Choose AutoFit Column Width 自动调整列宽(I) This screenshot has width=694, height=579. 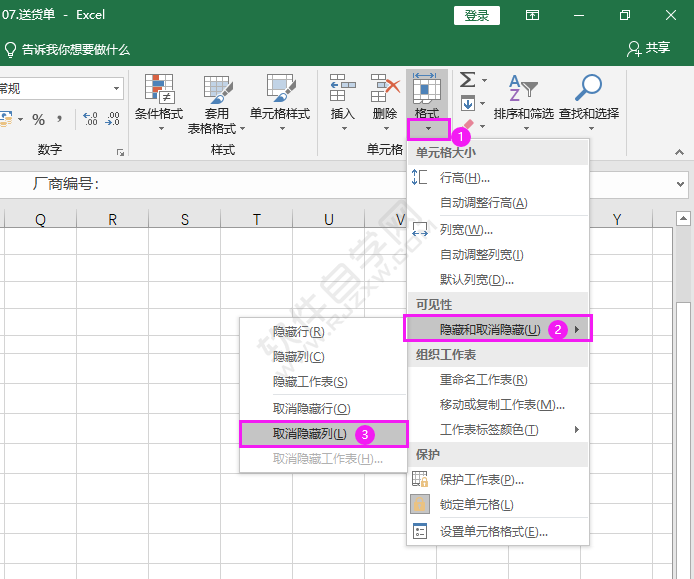(498, 255)
